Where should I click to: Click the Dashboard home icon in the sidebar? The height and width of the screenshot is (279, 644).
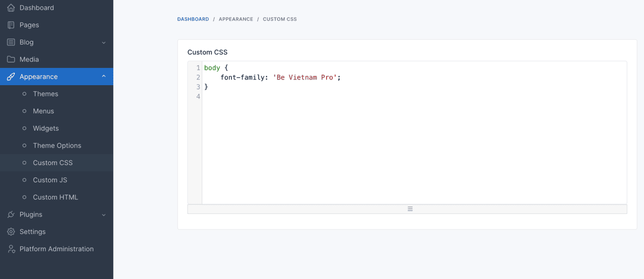[11, 8]
